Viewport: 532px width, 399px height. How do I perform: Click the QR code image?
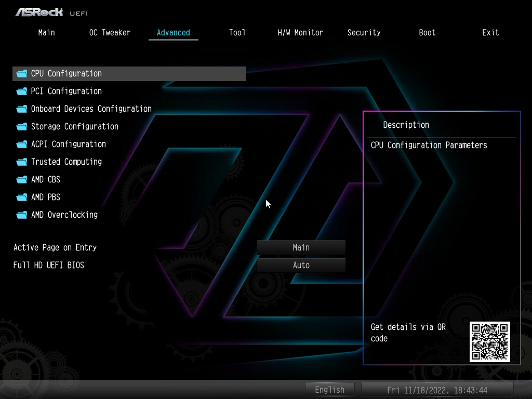pos(490,342)
